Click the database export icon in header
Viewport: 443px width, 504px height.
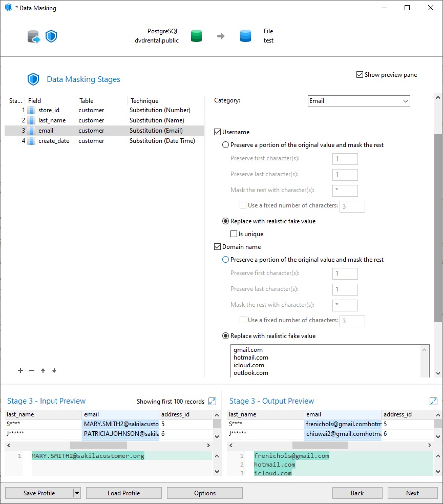[33, 36]
